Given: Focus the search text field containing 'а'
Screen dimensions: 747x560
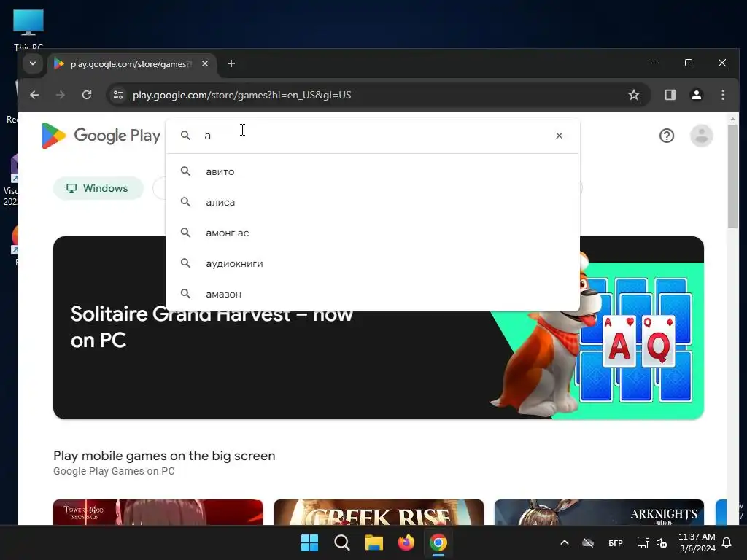Looking at the screenshot, I should [x=374, y=136].
